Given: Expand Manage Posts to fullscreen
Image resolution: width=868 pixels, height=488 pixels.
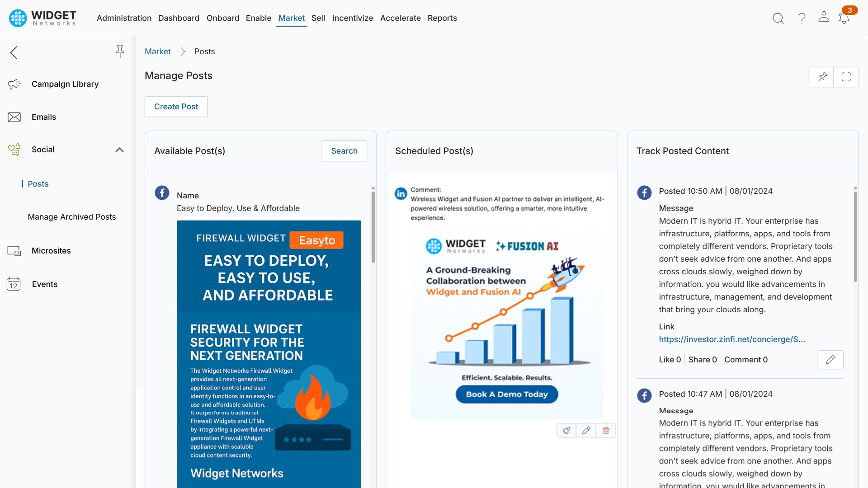Looking at the screenshot, I should (x=846, y=77).
